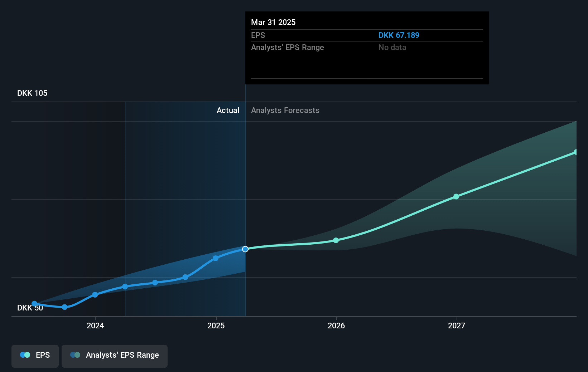
Task: Click the Analysts Forecasts section label
Action: point(285,110)
